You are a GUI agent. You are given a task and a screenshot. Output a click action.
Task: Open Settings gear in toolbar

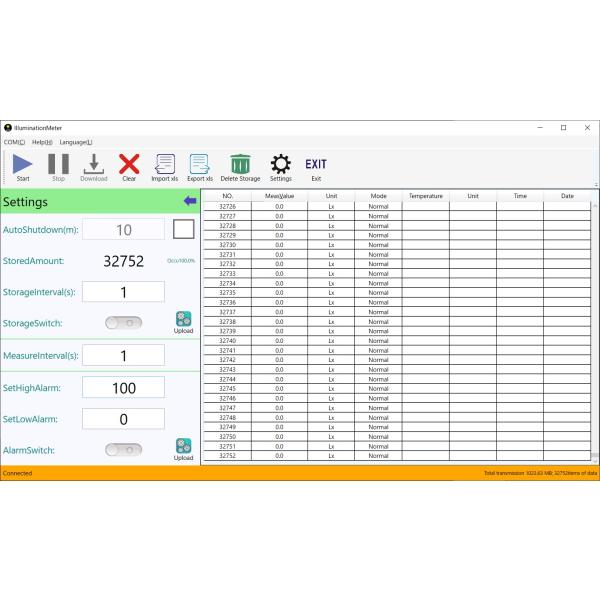tap(281, 164)
